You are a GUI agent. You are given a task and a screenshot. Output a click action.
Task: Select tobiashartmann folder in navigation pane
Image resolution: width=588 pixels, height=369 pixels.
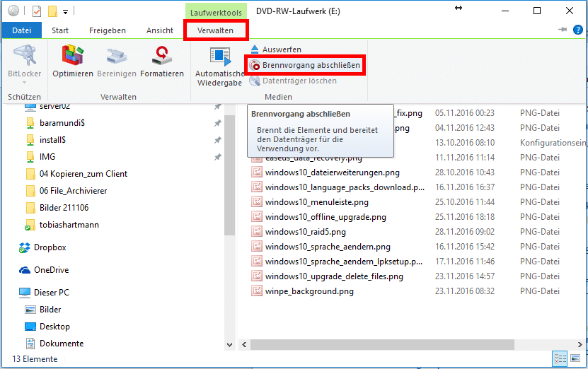pyautogui.click(x=69, y=225)
